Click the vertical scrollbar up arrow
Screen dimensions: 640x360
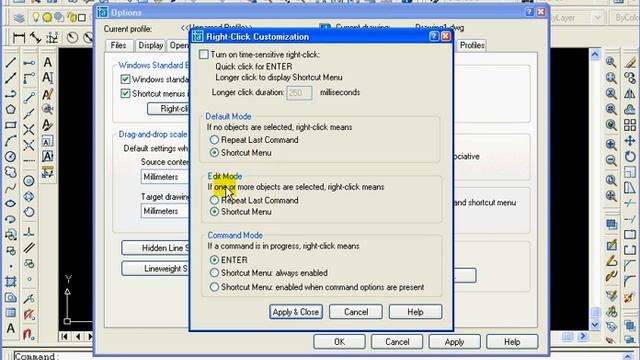pos(595,54)
